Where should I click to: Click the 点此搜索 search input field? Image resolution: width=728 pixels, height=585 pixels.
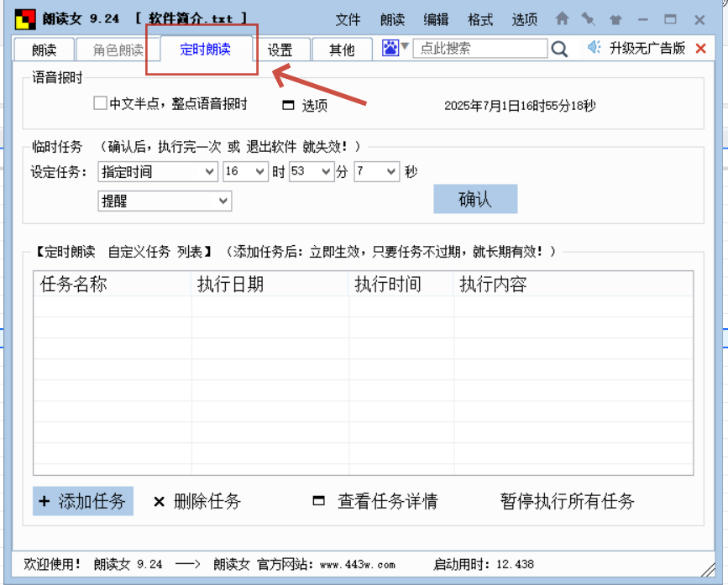[x=479, y=48]
